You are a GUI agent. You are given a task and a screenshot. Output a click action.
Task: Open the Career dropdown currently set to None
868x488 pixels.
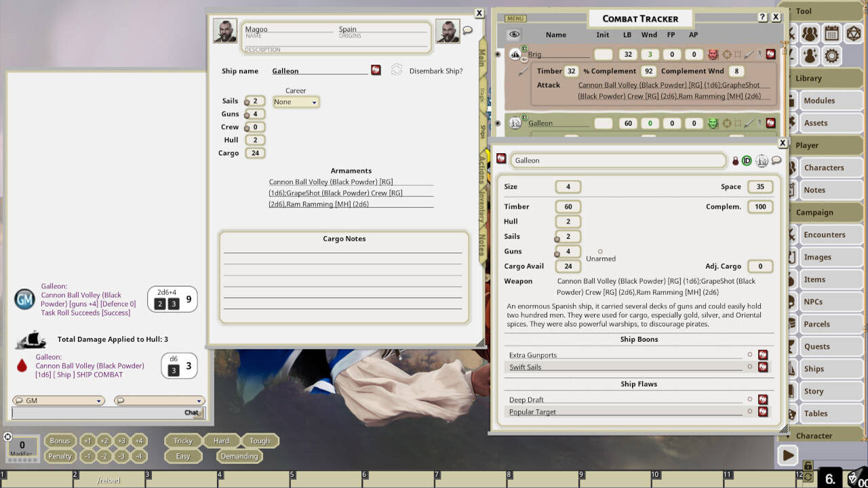click(296, 102)
